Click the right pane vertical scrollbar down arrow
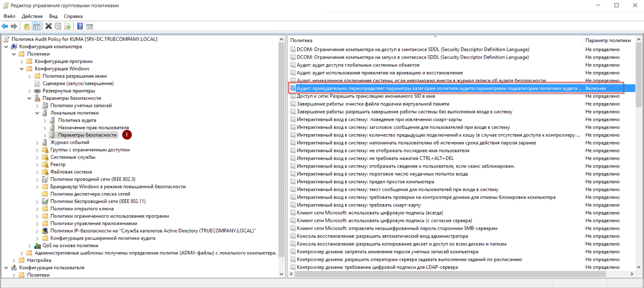This screenshot has height=288, width=644. [639, 267]
